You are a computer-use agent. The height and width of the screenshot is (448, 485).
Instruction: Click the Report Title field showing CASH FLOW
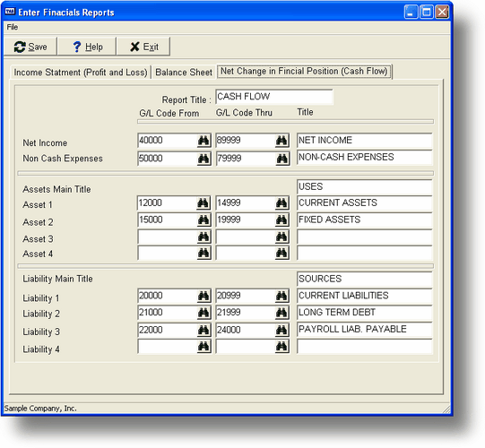pyautogui.click(x=274, y=97)
